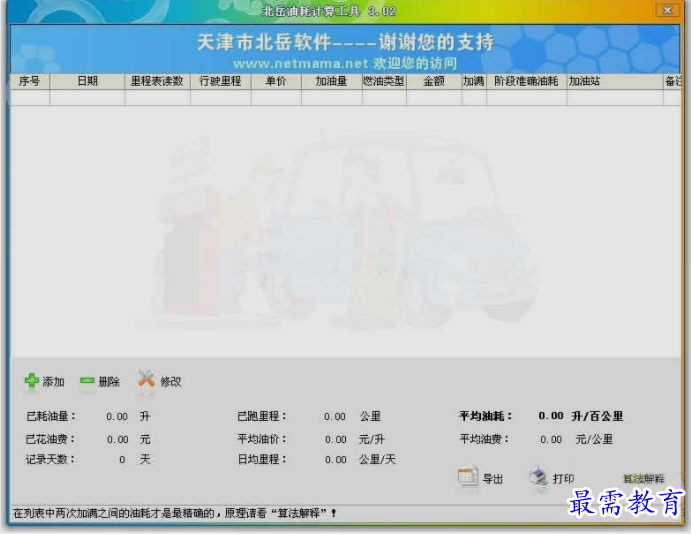Click the 修改 button label
The height and width of the screenshot is (534, 691).
pos(171,382)
